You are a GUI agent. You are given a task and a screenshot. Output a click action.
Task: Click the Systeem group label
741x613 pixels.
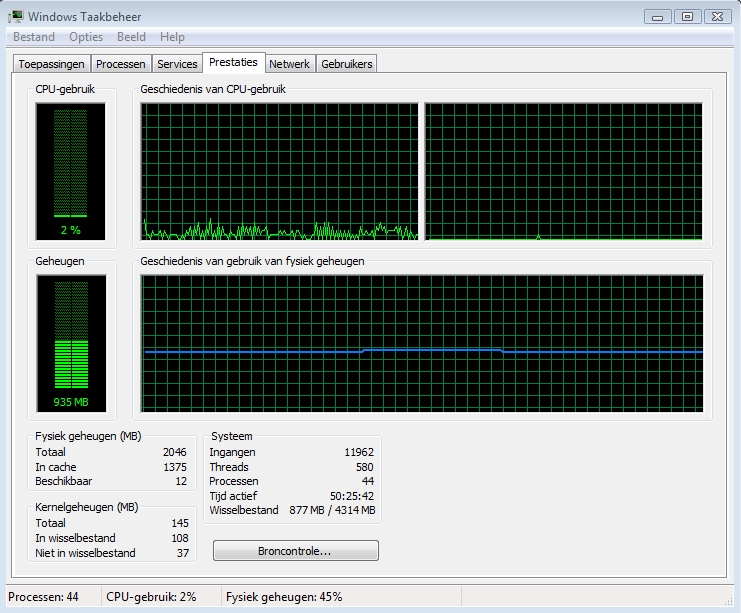tap(232, 436)
